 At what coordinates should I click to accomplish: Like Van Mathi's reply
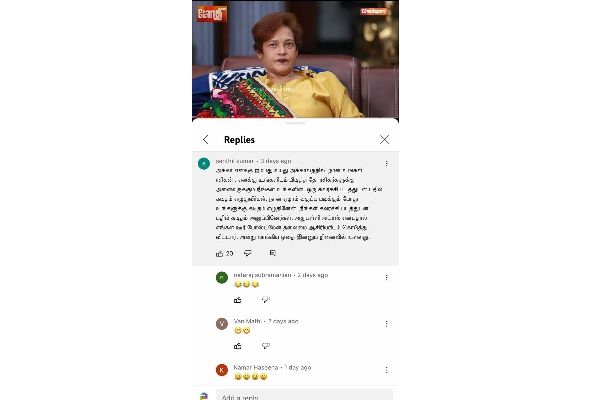coord(238,346)
